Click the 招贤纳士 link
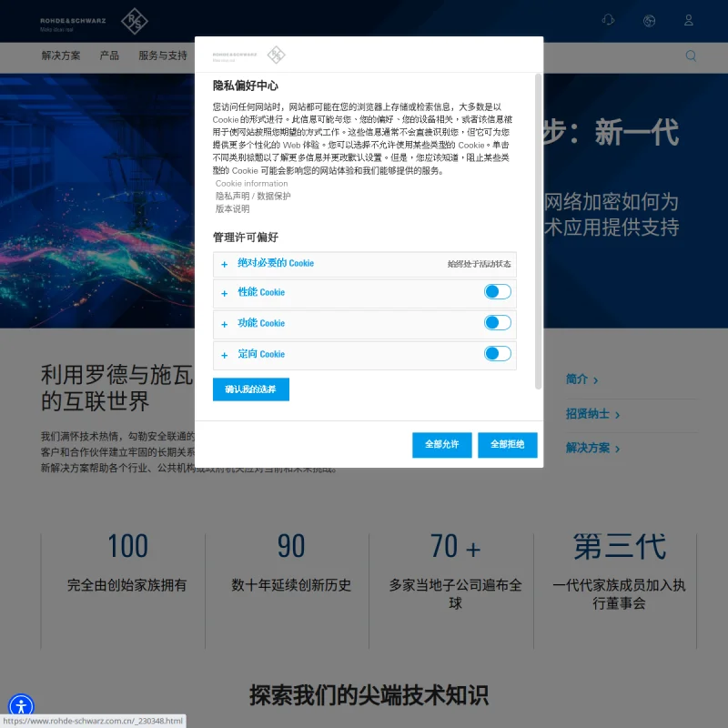The image size is (728, 728). [x=592, y=414]
